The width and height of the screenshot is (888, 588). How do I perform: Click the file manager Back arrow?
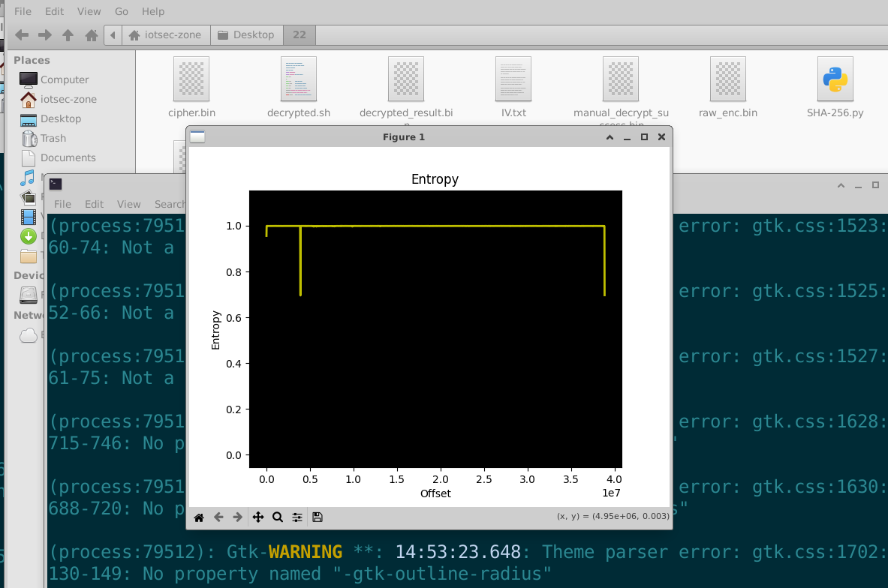point(22,35)
